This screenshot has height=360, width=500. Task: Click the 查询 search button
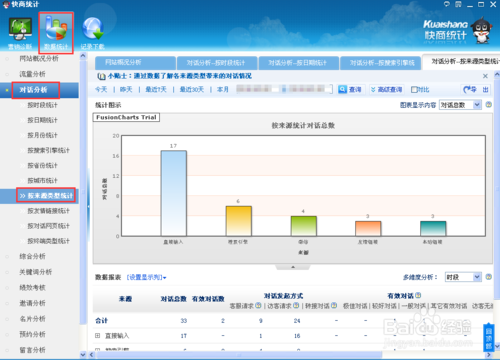click(x=350, y=90)
